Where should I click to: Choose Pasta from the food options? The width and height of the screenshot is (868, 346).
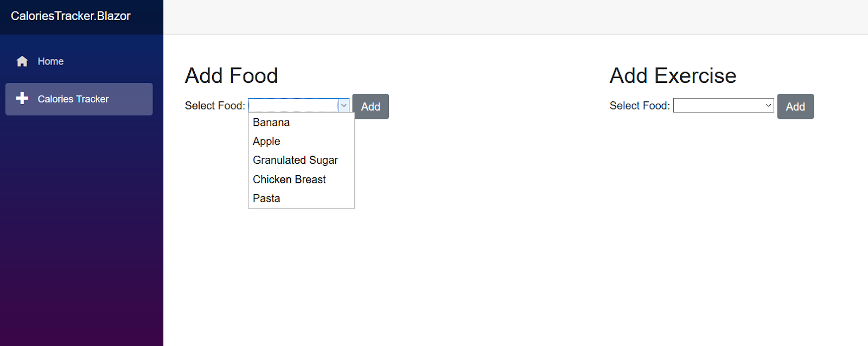coord(266,198)
